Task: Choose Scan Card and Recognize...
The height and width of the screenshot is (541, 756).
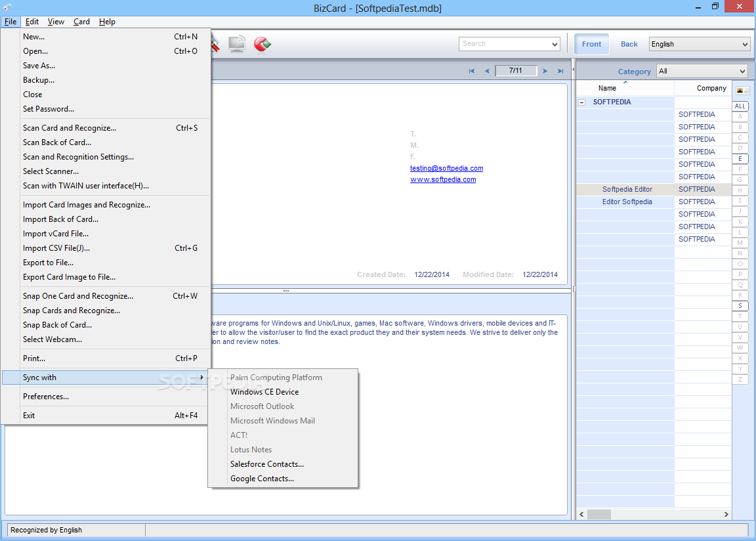Action: 106,128
